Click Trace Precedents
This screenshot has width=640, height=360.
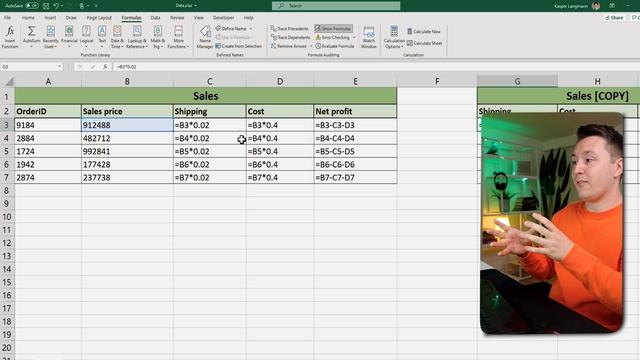[x=289, y=29]
